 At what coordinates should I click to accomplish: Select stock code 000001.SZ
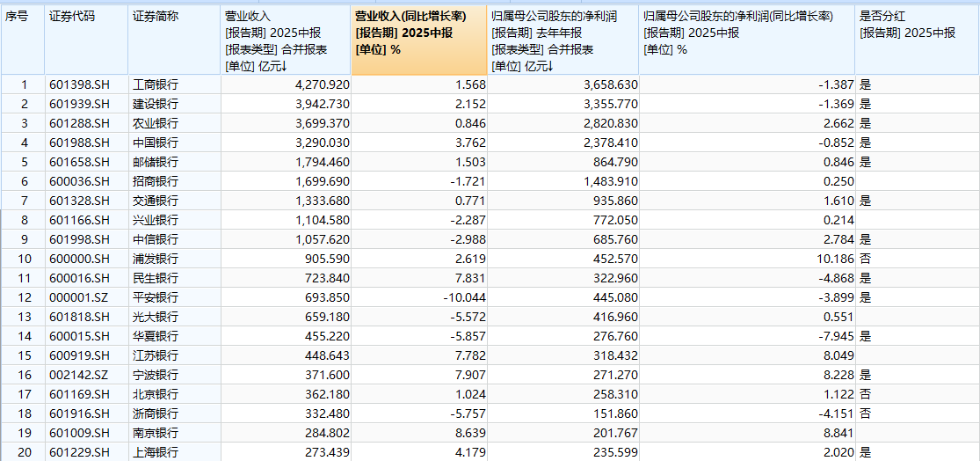point(79,297)
